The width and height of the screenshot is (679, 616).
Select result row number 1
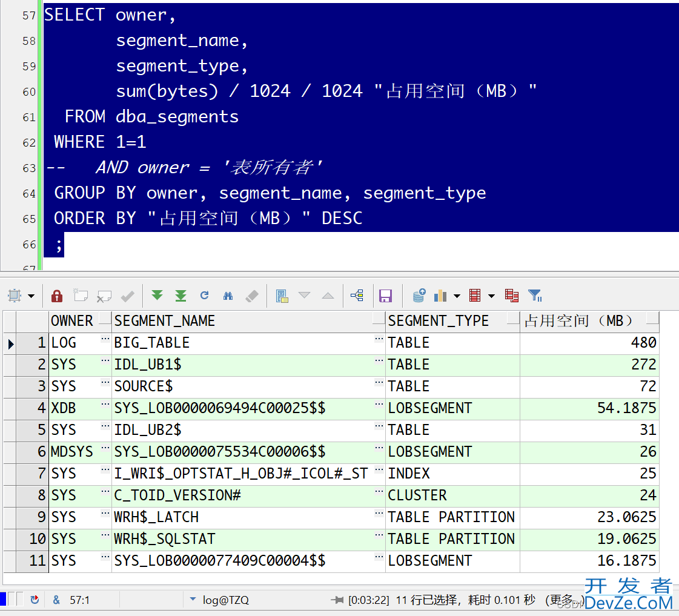[x=33, y=343]
